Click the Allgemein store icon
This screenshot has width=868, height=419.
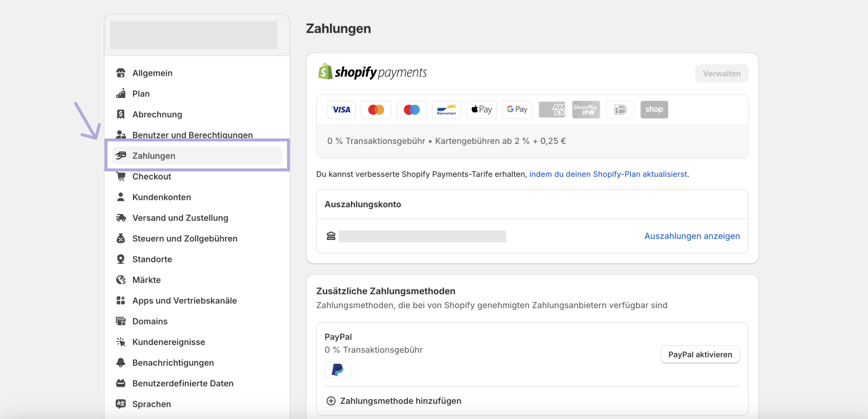(121, 73)
